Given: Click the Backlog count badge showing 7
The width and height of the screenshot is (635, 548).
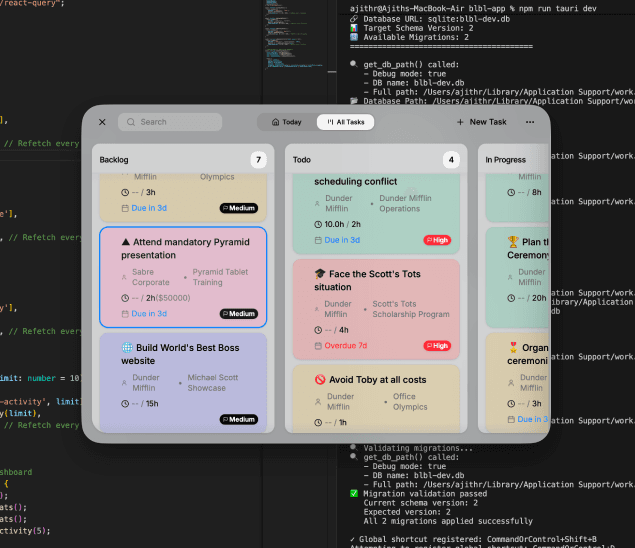Looking at the screenshot, I should [259, 160].
